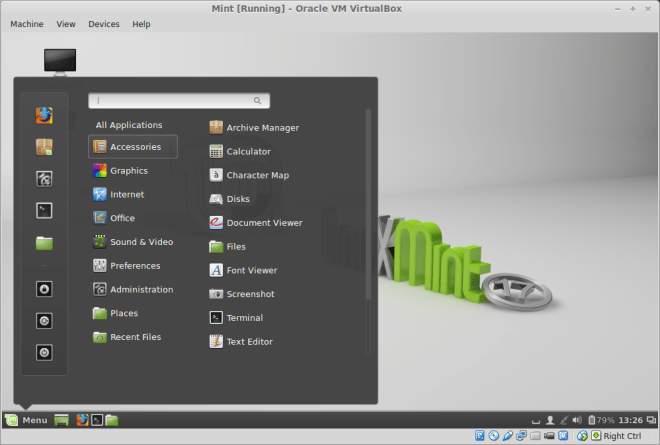Select Preferences category
The image size is (660, 445).
pyautogui.click(x=127, y=266)
